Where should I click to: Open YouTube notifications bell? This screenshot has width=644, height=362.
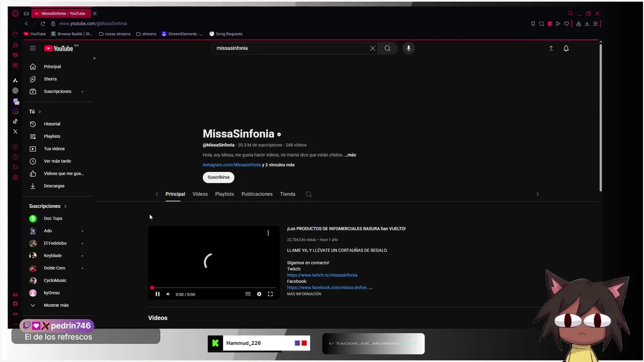(566, 48)
